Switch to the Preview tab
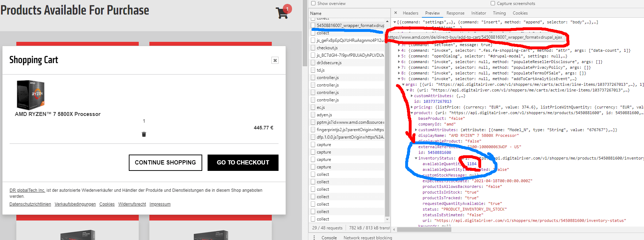The image size is (644, 240). (433, 13)
